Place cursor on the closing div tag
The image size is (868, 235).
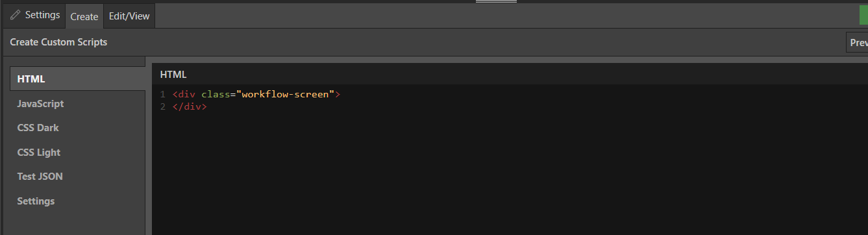tap(190, 106)
